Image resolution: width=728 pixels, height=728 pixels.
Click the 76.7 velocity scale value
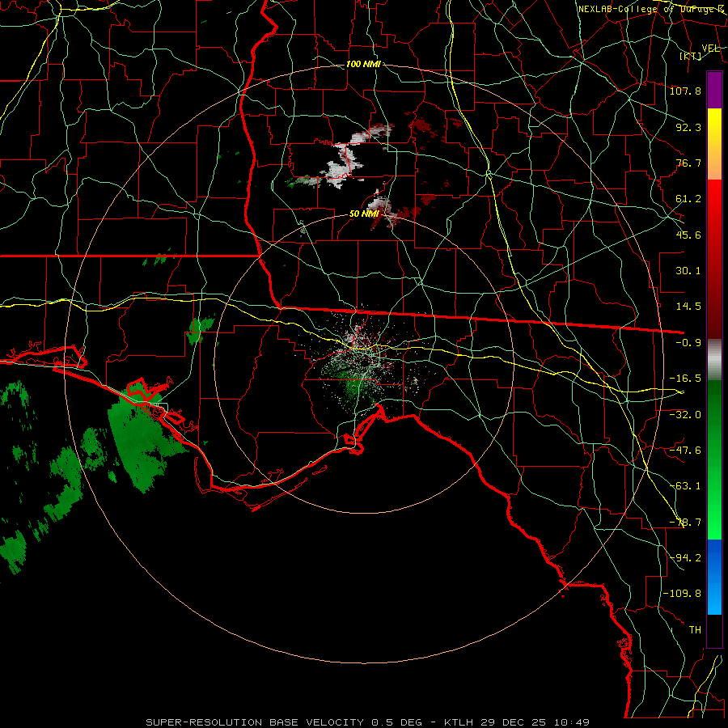[688, 163]
